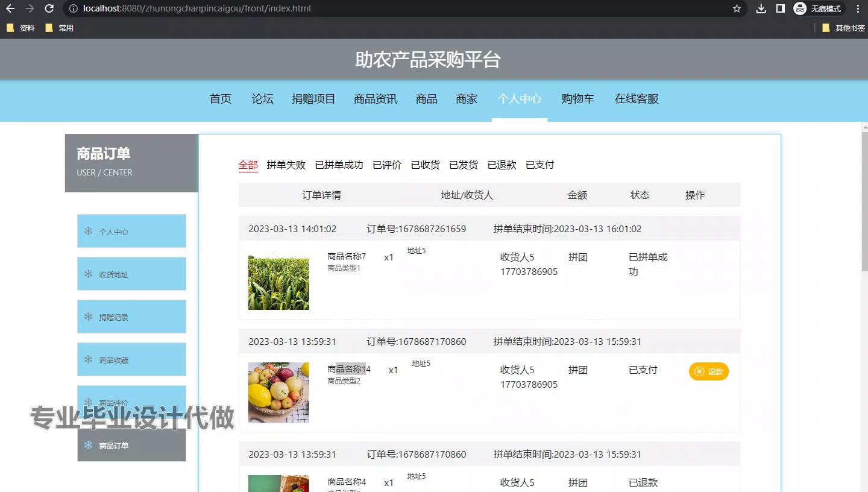
Task: Open 商品收藏 in the left sidebar
Action: (131, 359)
